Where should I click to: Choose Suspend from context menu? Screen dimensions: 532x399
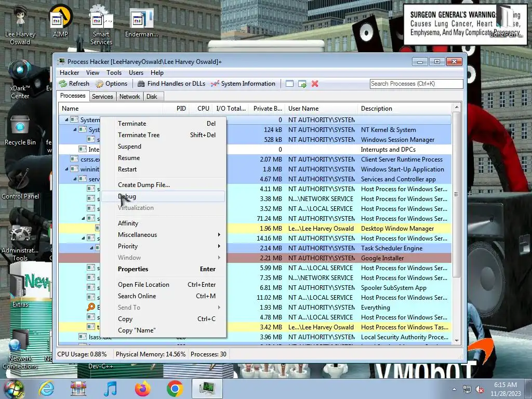point(163,147)
